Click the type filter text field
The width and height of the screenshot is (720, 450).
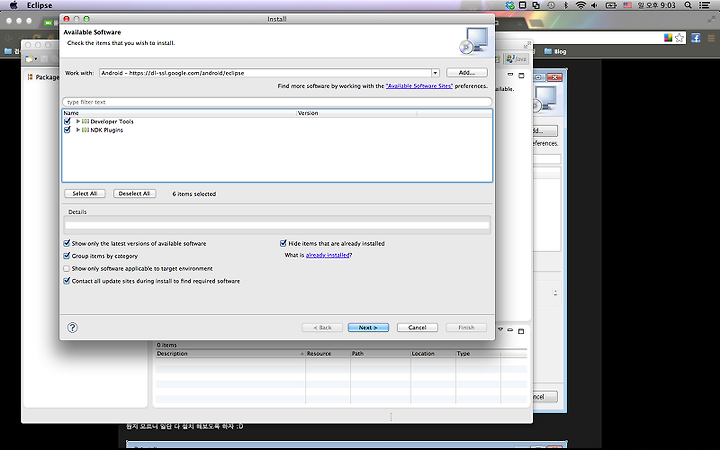277,102
